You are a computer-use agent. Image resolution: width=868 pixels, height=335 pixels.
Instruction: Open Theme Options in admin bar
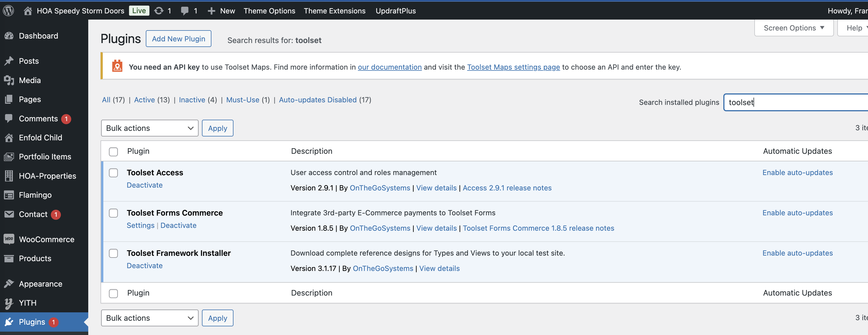coord(269,11)
